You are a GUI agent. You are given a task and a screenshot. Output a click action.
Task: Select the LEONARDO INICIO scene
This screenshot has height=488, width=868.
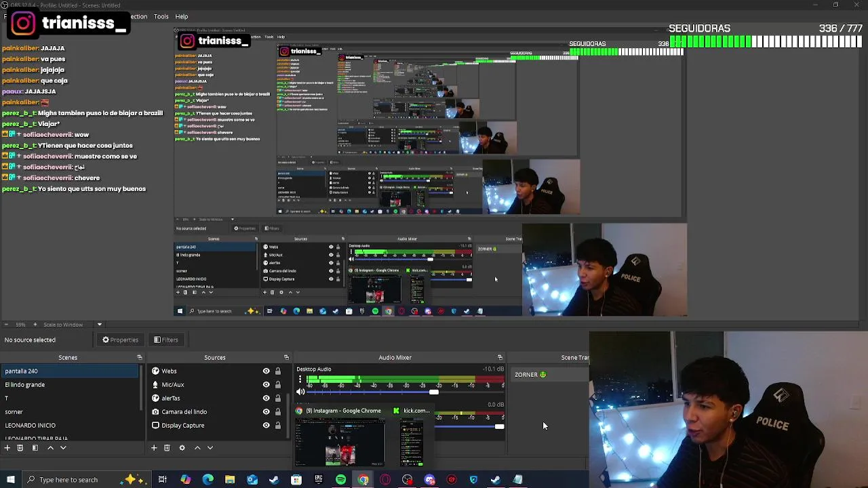point(69,425)
